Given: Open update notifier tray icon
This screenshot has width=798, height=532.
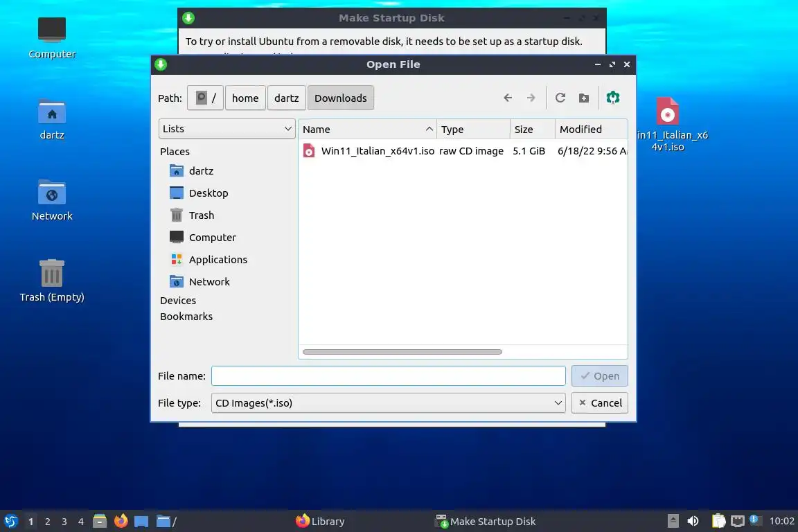Looking at the screenshot, I should coord(755,520).
